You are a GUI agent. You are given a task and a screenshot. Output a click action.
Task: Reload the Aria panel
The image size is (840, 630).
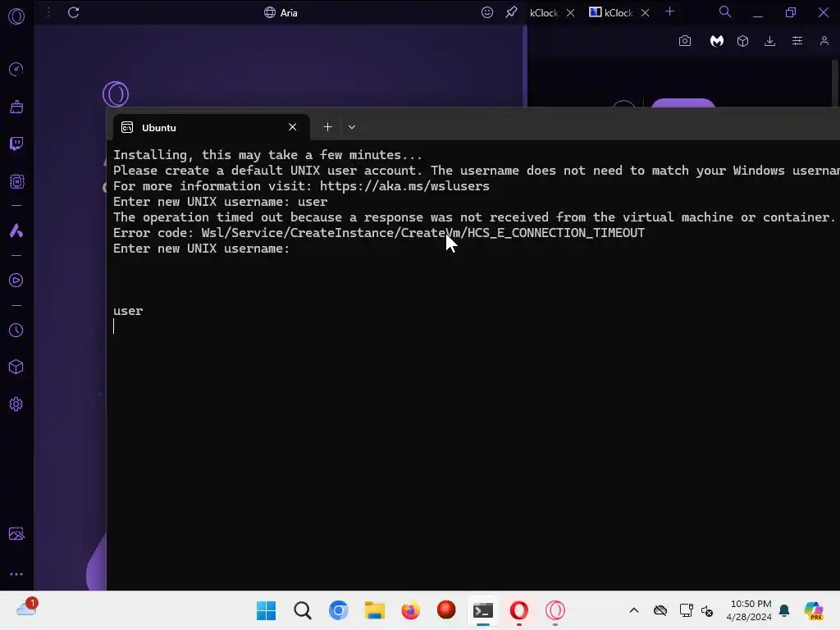point(73,12)
